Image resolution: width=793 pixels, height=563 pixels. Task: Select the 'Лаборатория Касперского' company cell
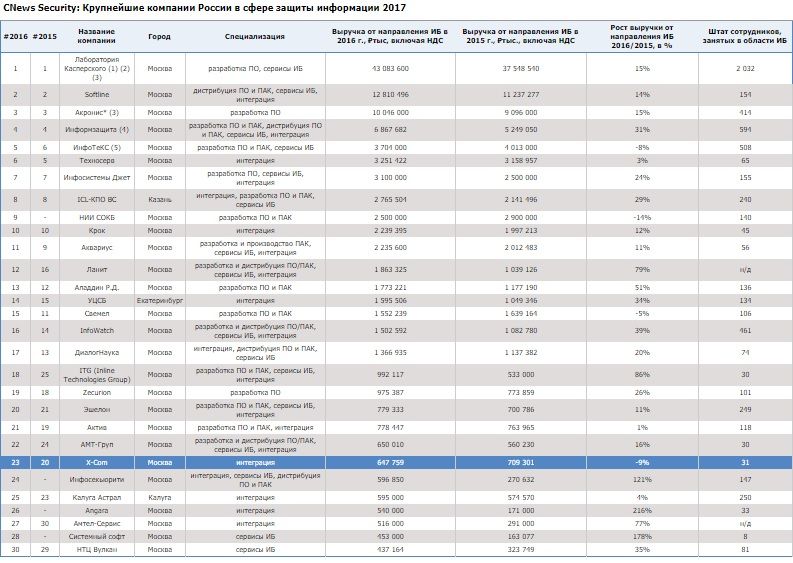(97, 68)
